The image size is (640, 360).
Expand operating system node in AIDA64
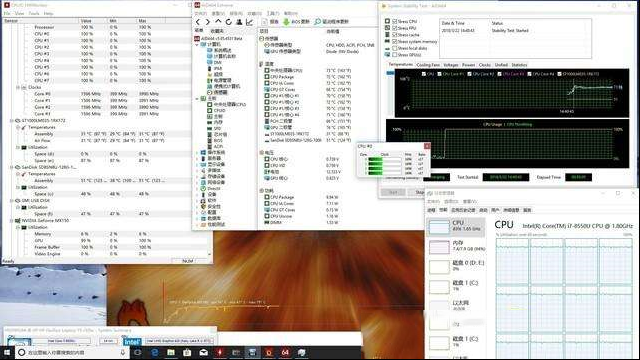pos(197,152)
